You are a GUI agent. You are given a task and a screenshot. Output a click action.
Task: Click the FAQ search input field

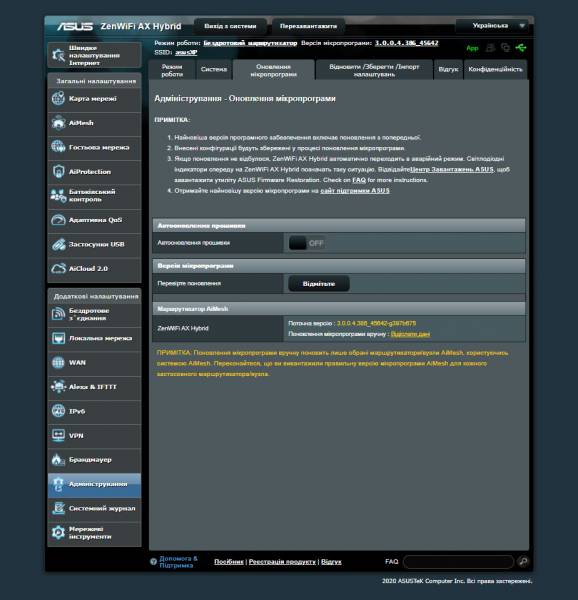coord(458,561)
